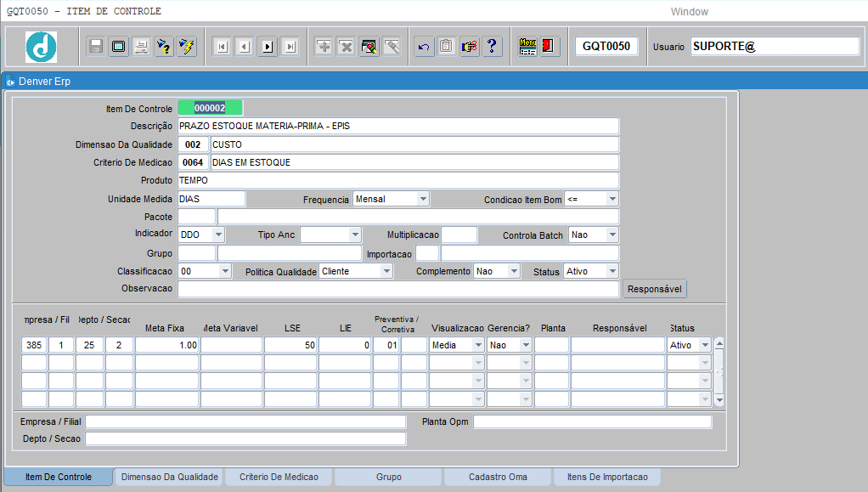Click the grid scrollbar down arrow
868x492 pixels.
click(x=719, y=400)
